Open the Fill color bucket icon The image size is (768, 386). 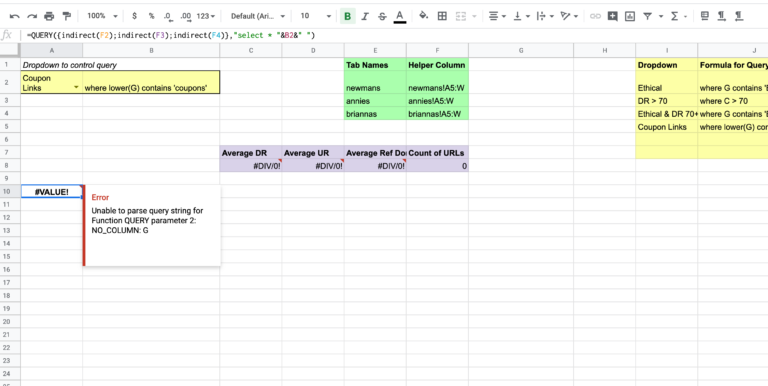(x=424, y=16)
